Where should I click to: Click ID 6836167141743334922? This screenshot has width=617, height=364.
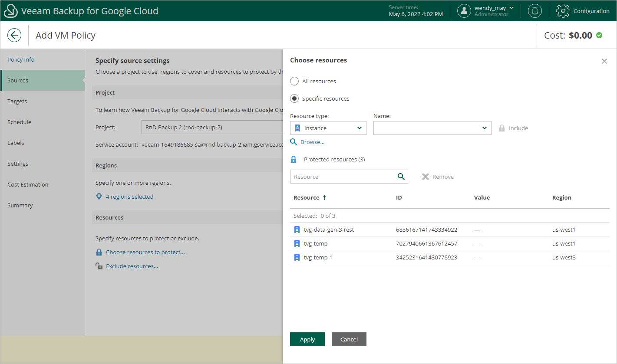pyautogui.click(x=426, y=230)
